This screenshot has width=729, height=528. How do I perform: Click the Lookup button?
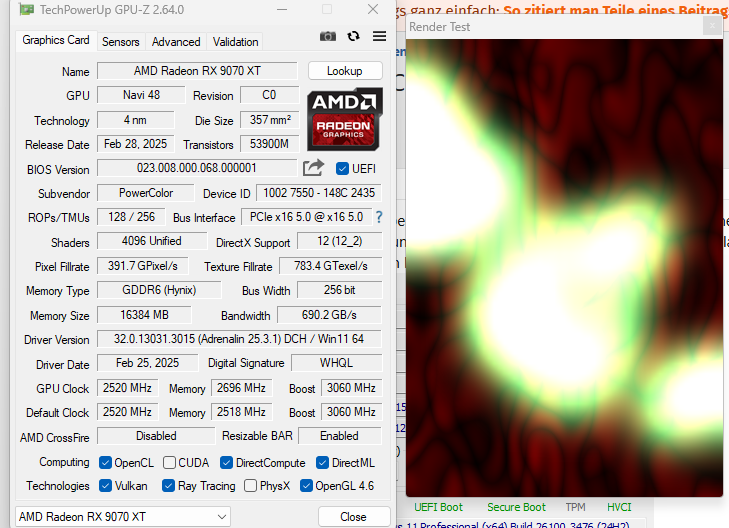point(345,71)
